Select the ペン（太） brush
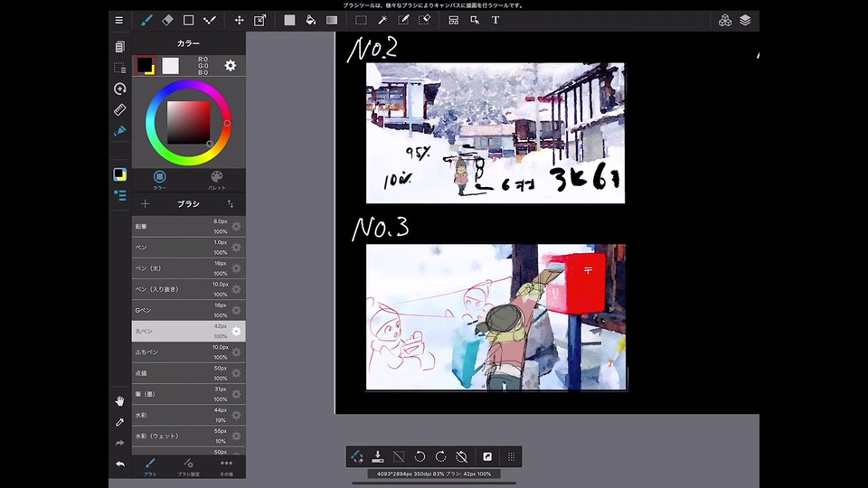Viewport: 868px width, 488px height. pyautogui.click(x=189, y=268)
